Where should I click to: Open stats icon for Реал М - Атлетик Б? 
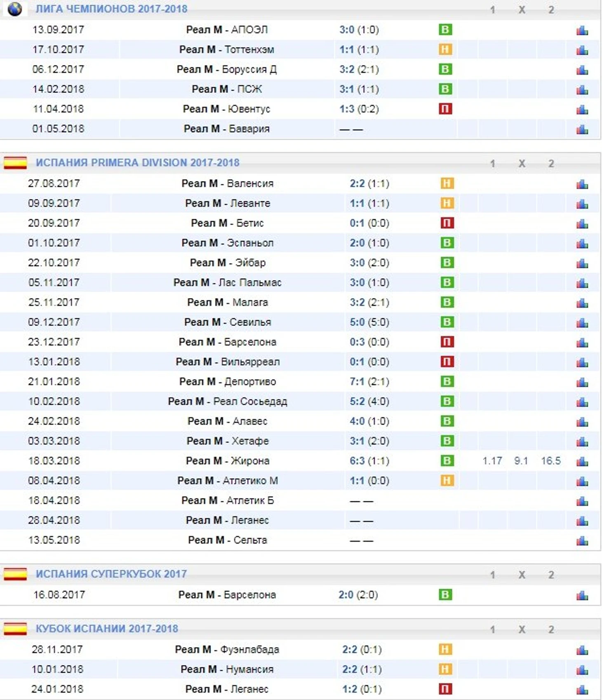pos(582,500)
